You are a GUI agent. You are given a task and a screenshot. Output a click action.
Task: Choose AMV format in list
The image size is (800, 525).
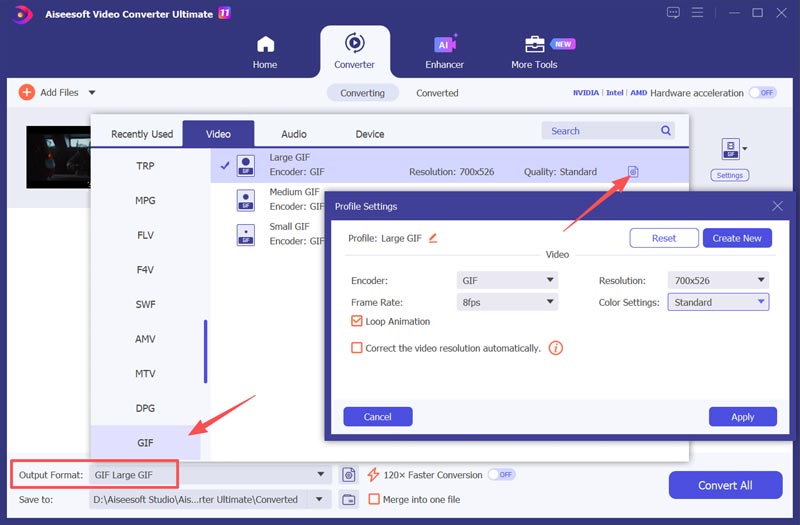tap(145, 339)
